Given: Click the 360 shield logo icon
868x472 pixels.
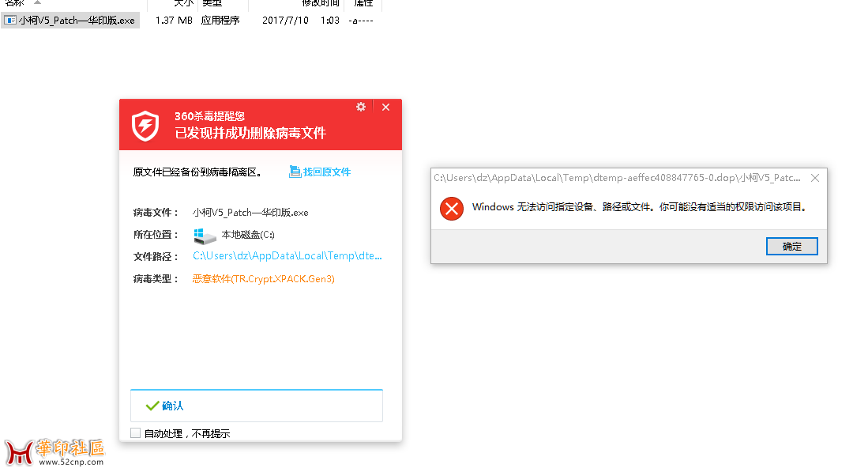Looking at the screenshot, I should [145, 126].
